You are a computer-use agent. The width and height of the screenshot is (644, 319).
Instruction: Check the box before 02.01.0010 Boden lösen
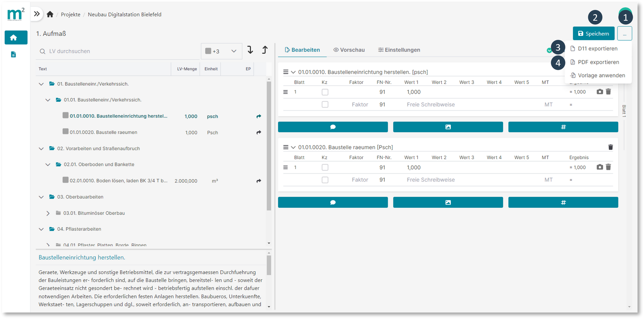pos(66,180)
